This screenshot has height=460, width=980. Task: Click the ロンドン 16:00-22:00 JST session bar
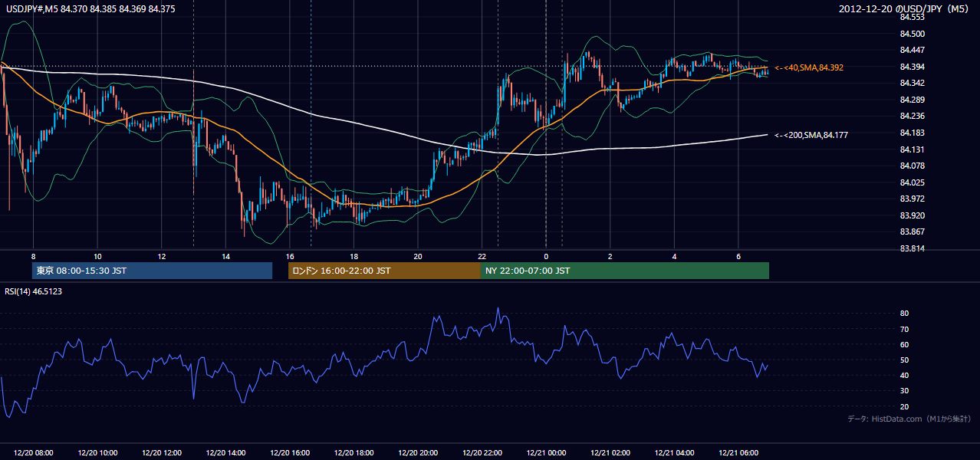click(x=384, y=271)
